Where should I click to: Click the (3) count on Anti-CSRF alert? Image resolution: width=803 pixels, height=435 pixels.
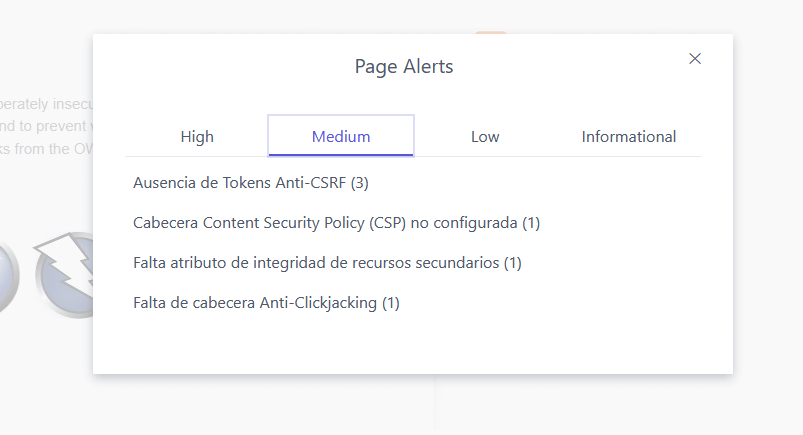tap(360, 183)
